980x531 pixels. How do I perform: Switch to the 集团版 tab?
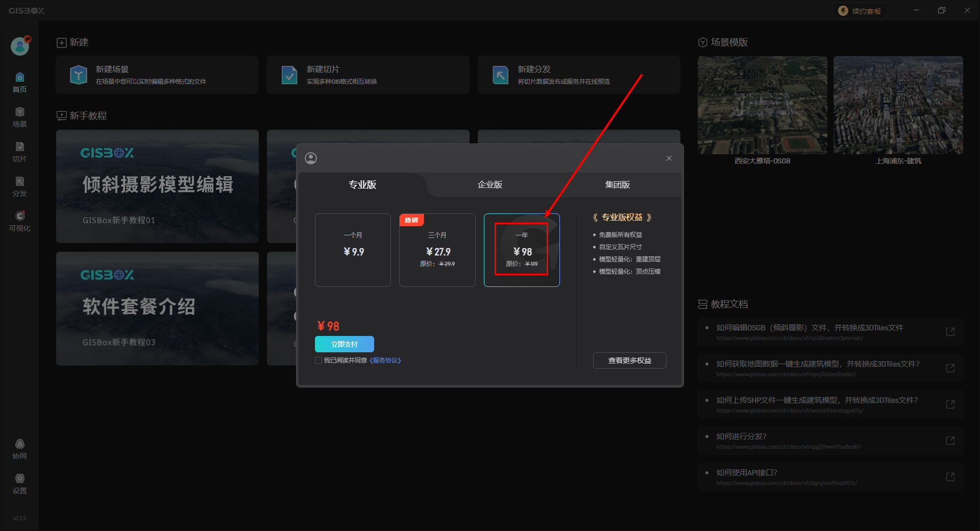[x=618, y=185]
